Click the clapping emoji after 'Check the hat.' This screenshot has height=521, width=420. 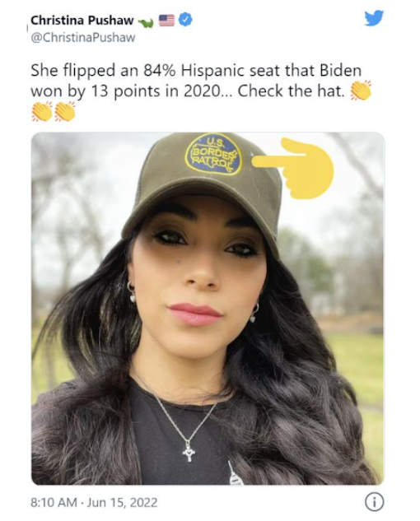pos(360,90)
